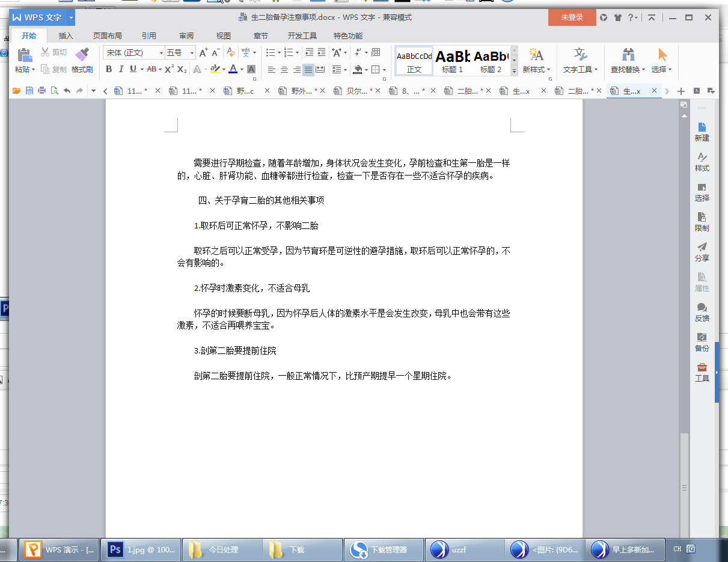728x562 pixels.
Task: Set align right paragraph alignment
Action: tap(296, 70)
